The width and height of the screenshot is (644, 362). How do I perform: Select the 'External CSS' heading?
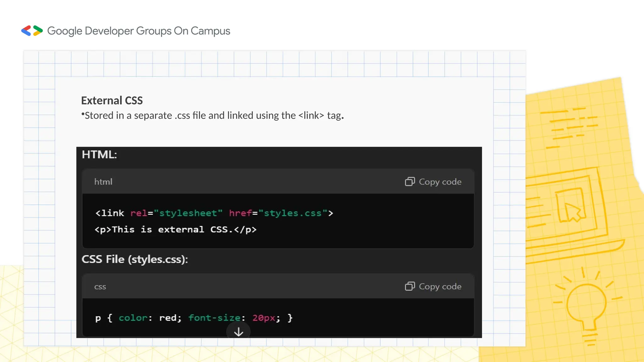pos(112,100)
